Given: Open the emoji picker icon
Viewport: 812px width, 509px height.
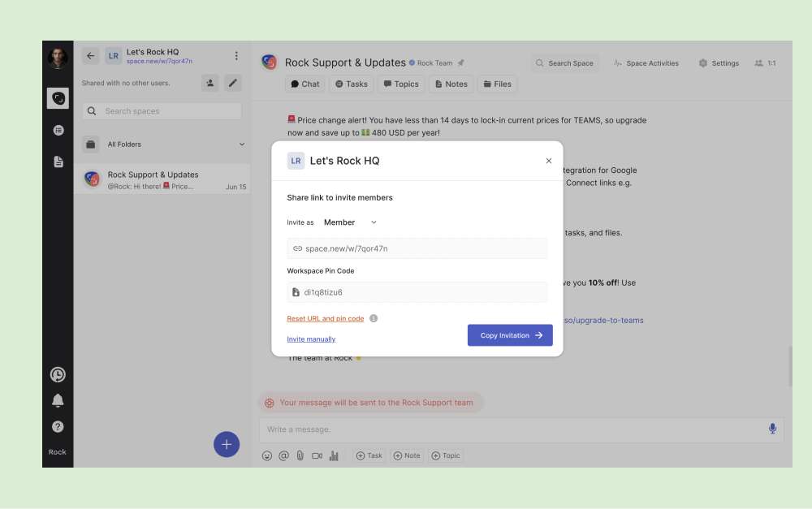Looking at the screenshot, I should tap(266, 455).
